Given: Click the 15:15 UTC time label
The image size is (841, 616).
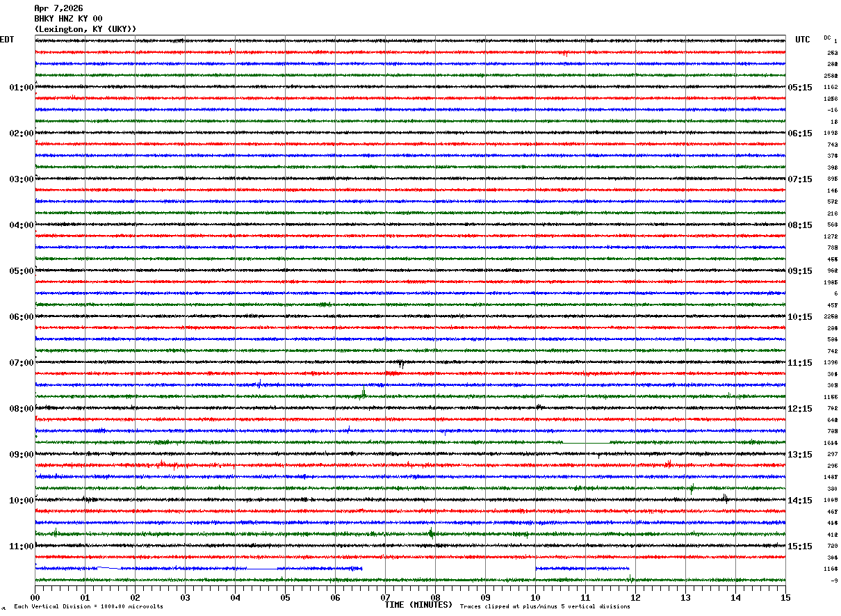Looking at the screenshot, I should tap(800, 546).
